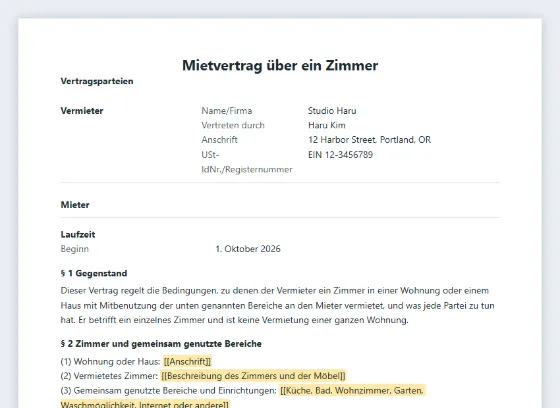
Task: Click the paragraph beginning 'Dieser Vertrag regelt'
Action: 278,305
